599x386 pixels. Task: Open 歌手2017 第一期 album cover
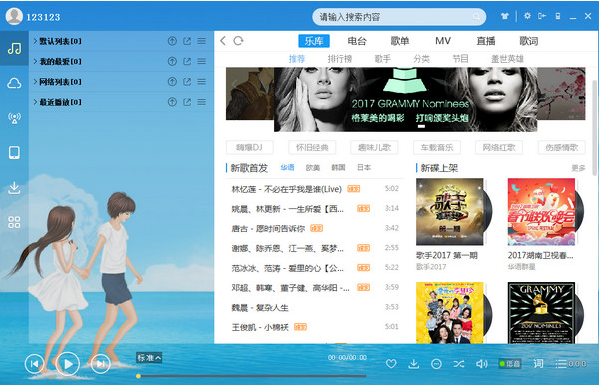point(450,212)
